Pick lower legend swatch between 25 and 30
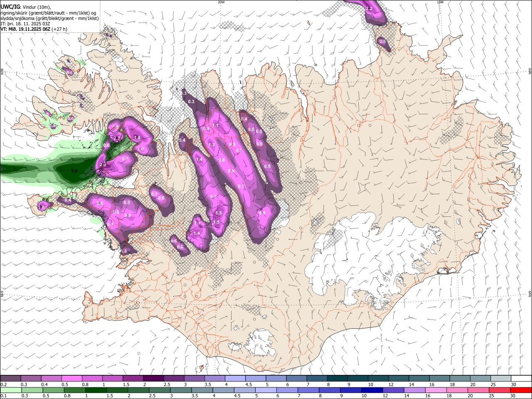Screen dimensions: 532x399 pyautogui.click(x=500, y=390)
